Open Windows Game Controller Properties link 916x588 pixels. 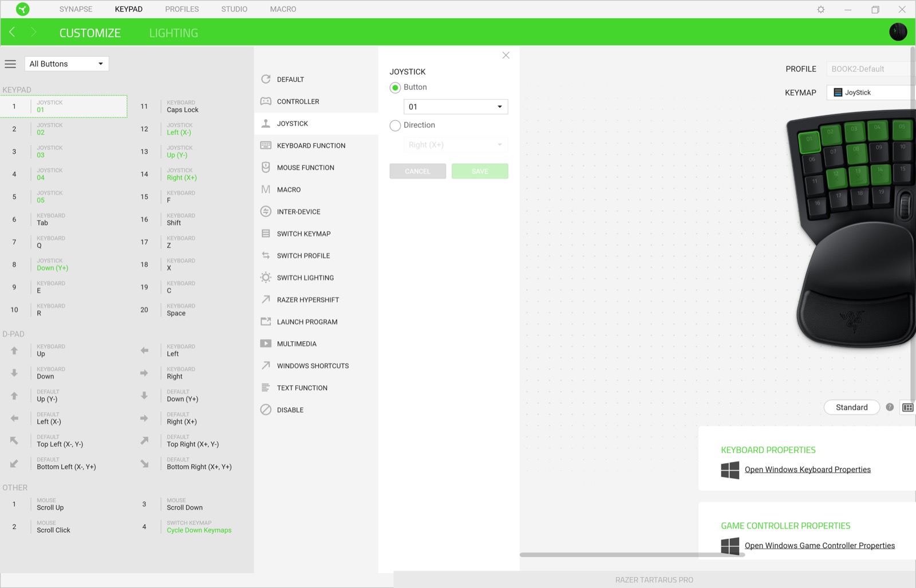[x=819, y=546]
